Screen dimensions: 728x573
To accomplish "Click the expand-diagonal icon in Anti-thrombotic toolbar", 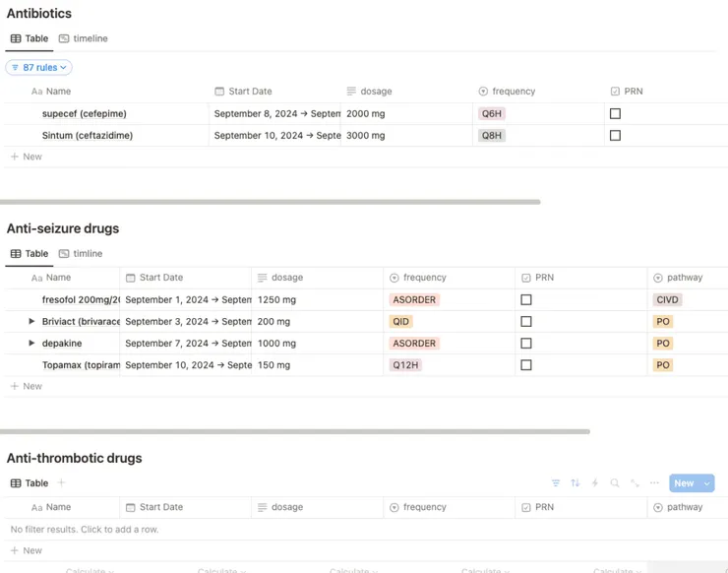I will point(635,483).
